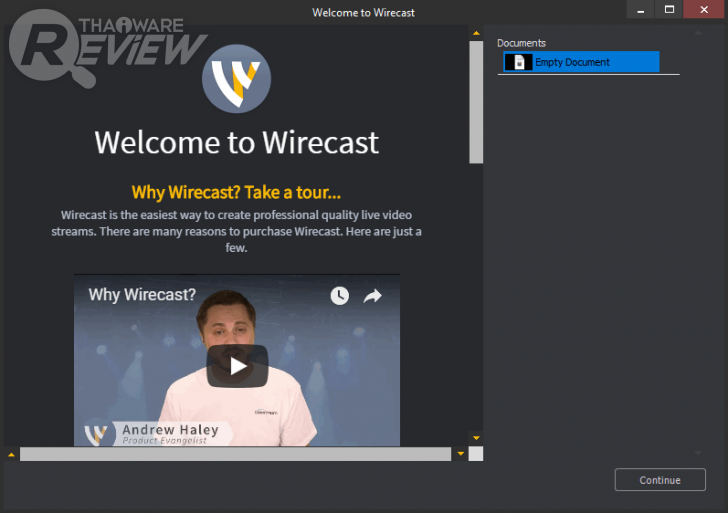Play the Why Wirecast video
728x513 pixels.
click(237, 366)
